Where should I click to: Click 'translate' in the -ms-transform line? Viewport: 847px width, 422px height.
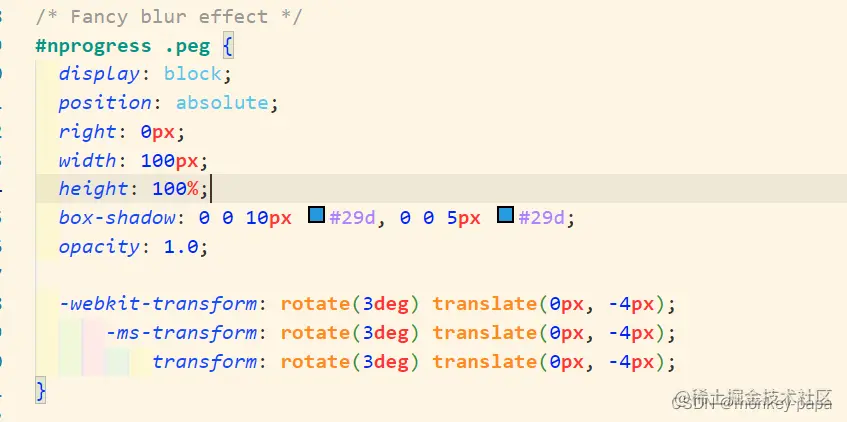point(485,333)
